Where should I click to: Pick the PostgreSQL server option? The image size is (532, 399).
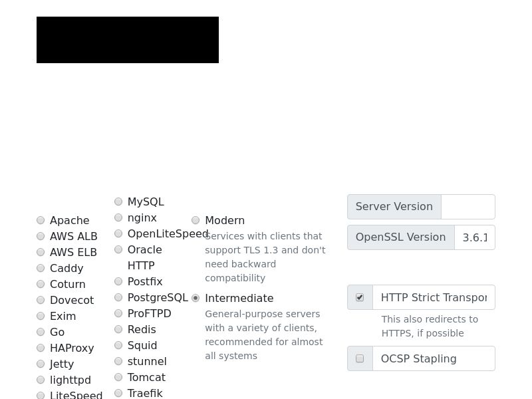[118, 297]
